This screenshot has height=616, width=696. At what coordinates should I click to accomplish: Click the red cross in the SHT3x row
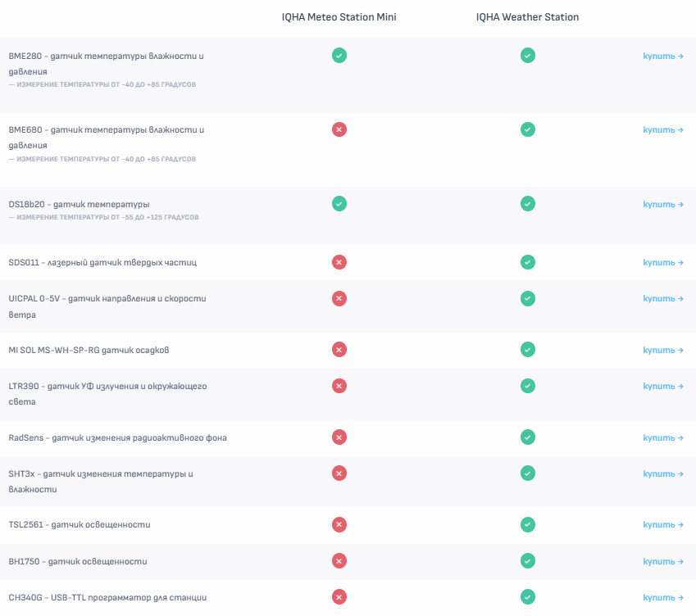pos(339,473)
